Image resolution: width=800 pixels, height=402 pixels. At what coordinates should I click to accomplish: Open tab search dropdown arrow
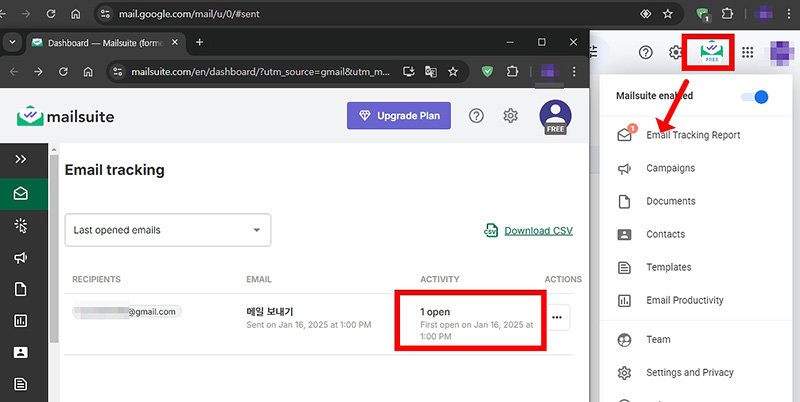(12, 42)
